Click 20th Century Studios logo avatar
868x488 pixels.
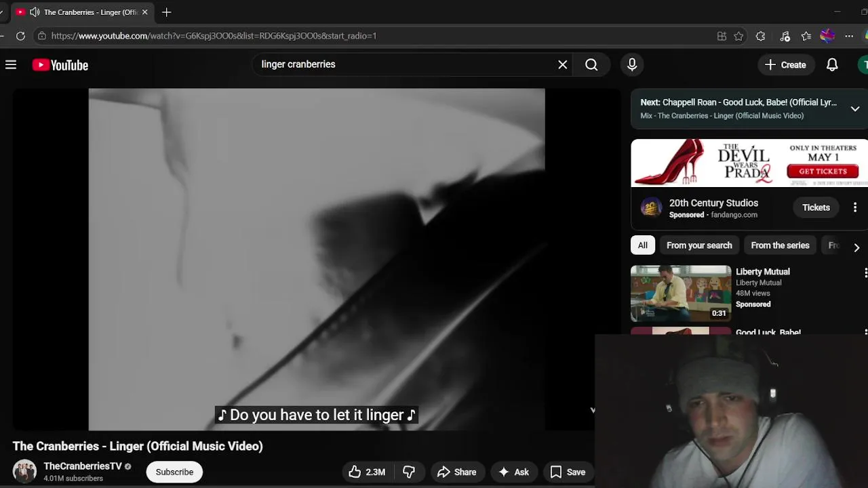[651, 207]
